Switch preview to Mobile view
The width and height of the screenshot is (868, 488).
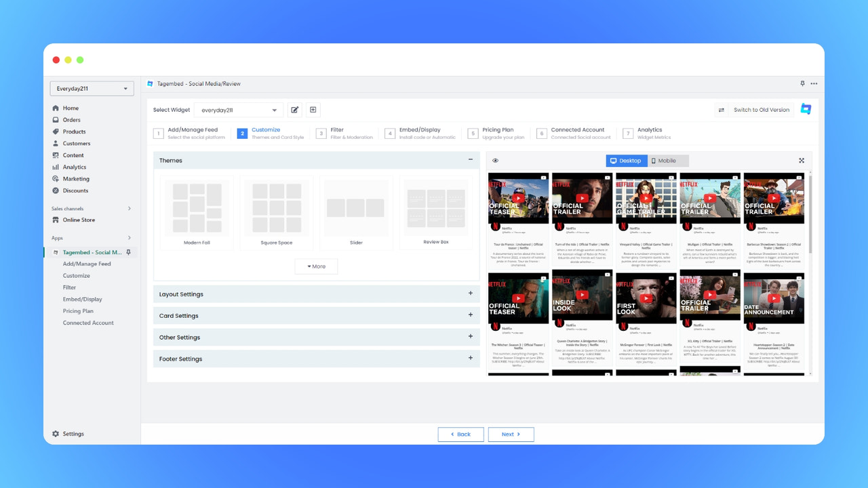click(x=667, y=161)
